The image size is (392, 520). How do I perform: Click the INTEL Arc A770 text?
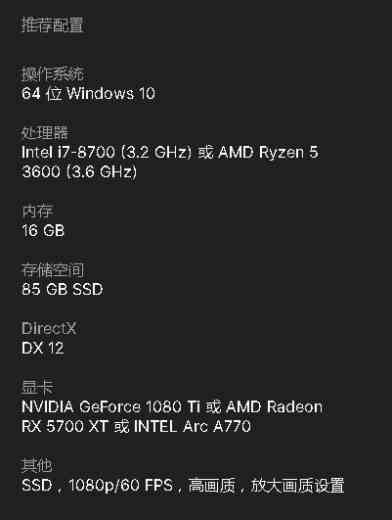coord(192,426)
